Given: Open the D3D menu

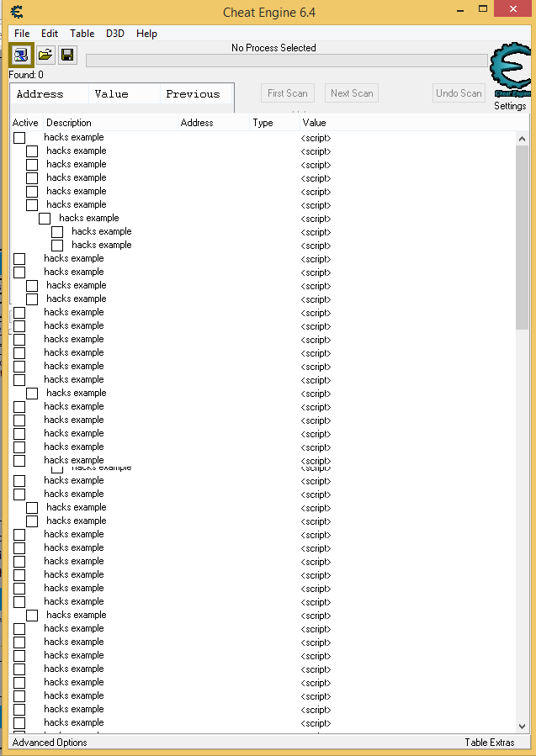Looking at the screenshot, I should click(115, 34).
